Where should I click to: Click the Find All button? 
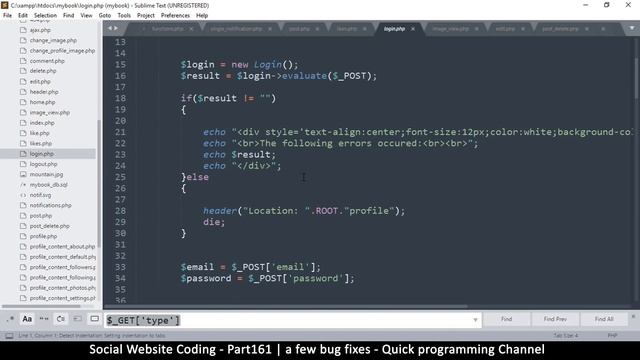(x=604, y=319)
